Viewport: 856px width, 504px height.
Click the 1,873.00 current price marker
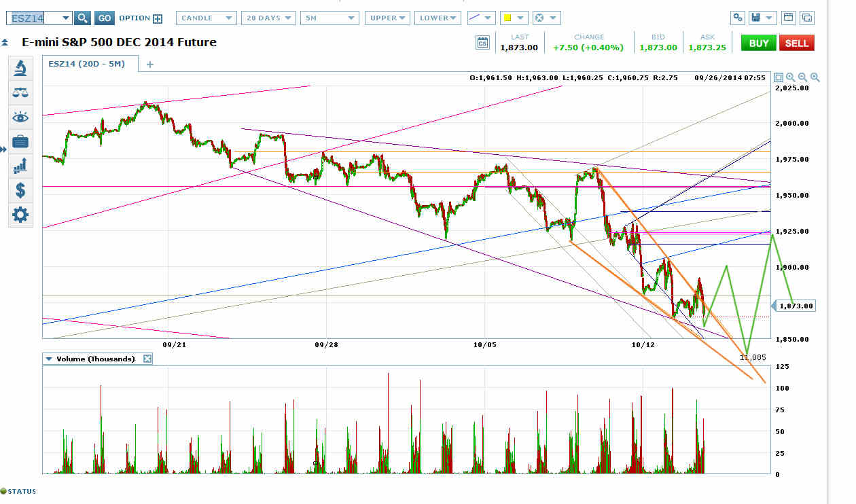click(x=795, y=306)
